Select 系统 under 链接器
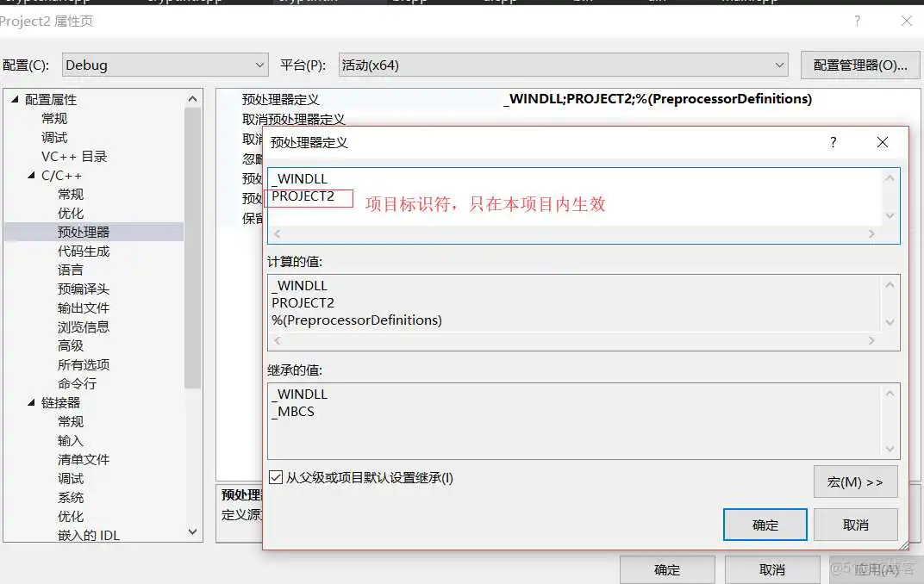 pyautogui.click(x=70, y=497)
